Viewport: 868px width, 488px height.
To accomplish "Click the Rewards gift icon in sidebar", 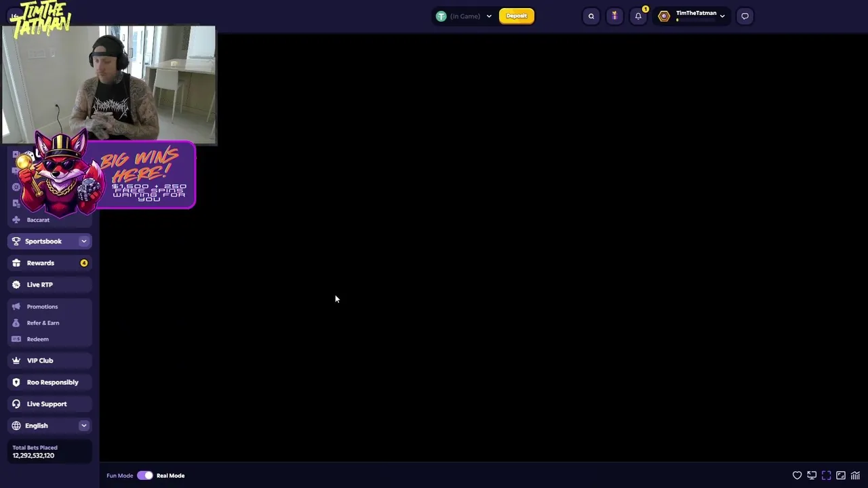I will pyautogui.click(x=16, y=263).
